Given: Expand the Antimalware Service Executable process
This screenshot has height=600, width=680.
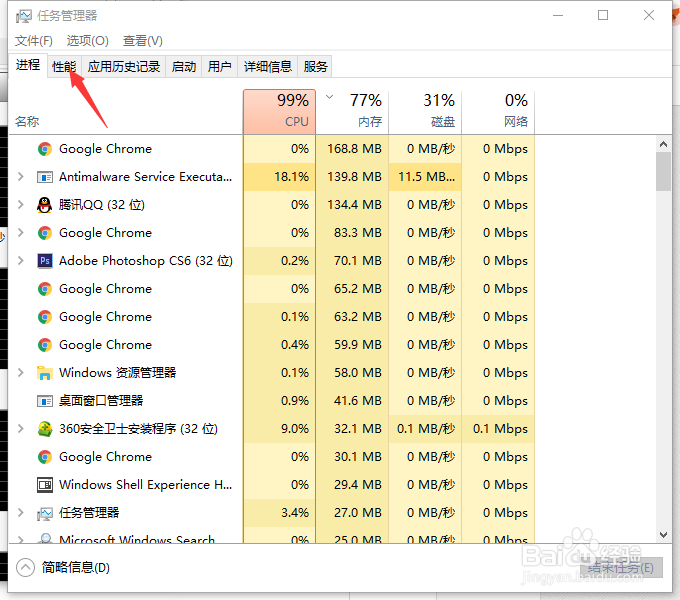Looking at the screenshot, I should [20, 177].
